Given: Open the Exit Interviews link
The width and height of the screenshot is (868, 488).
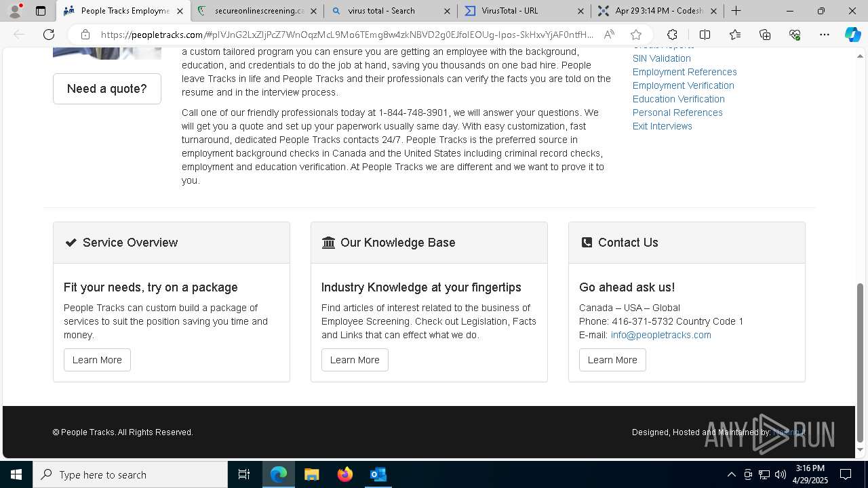Looking at the screenshot, I should (662, 126).
